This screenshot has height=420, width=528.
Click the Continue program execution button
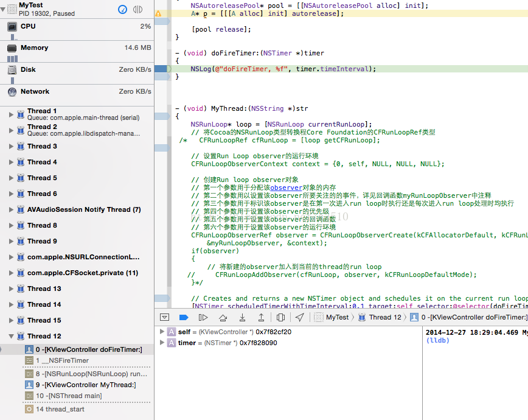pyautogui.click(x=203, y=317)
